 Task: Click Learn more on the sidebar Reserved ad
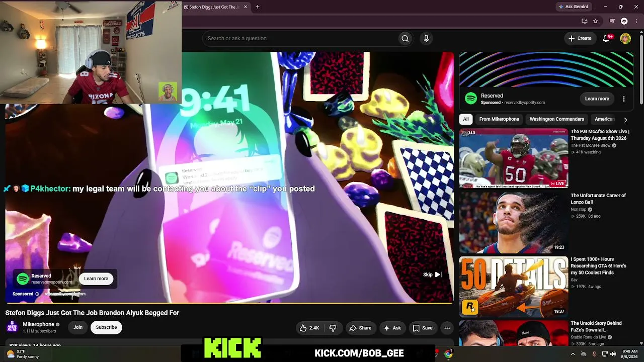click(x=597, y=99)
